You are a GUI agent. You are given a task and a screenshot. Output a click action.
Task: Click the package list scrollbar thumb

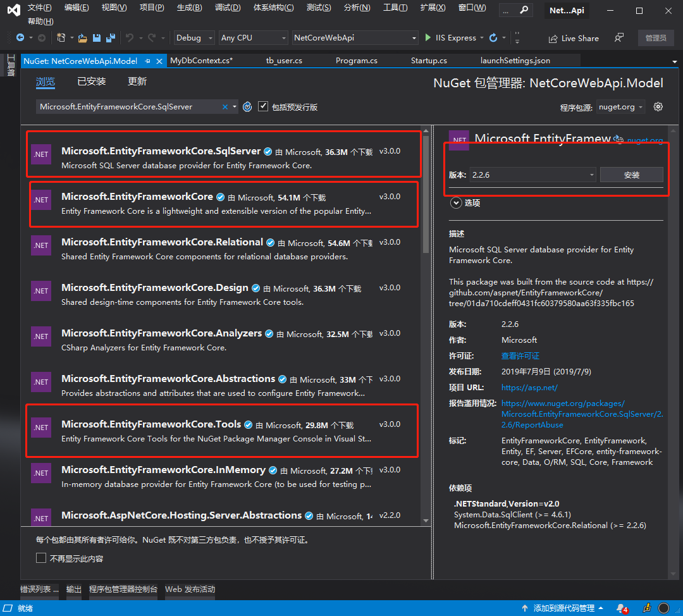426,194
